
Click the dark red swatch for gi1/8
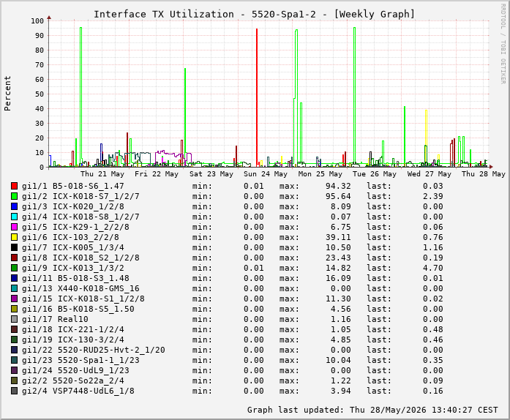(14, 258)
